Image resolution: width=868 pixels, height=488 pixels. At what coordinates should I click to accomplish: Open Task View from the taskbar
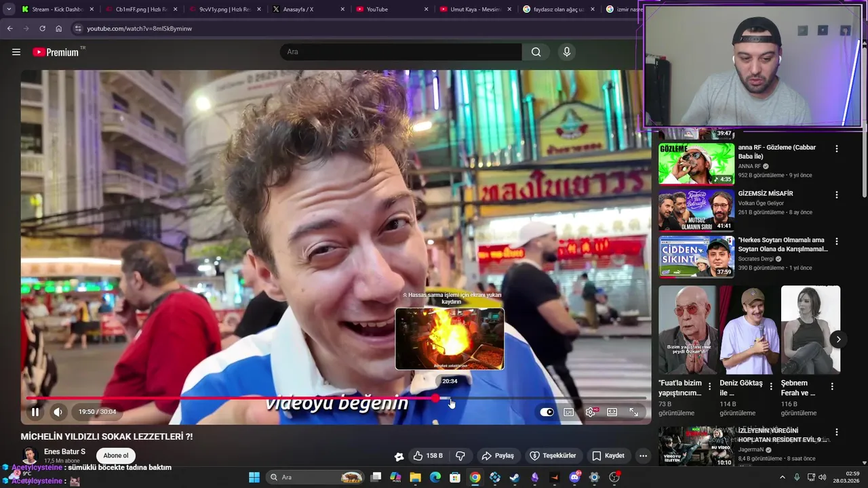pos(376,477)
